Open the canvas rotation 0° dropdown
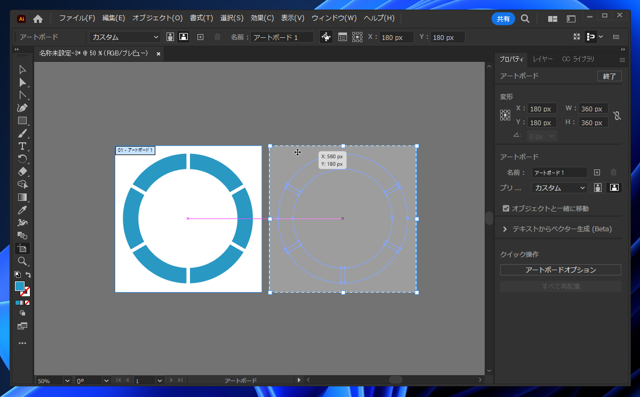 (x=106, y=381)
